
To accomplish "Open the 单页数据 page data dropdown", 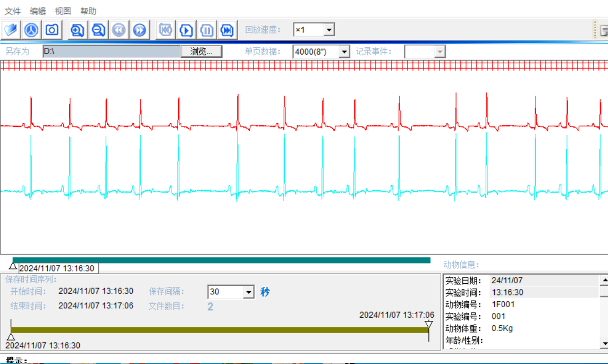I will point(344,52).
